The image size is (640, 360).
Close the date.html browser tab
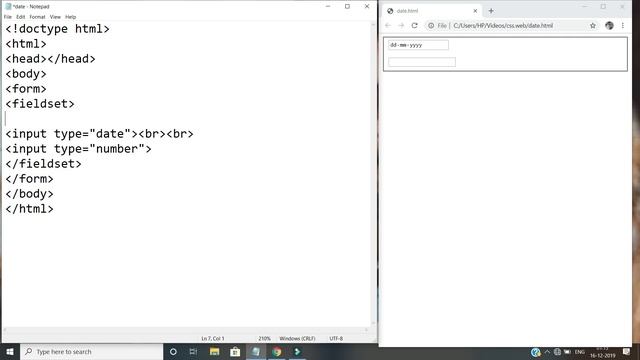point(475,11)
